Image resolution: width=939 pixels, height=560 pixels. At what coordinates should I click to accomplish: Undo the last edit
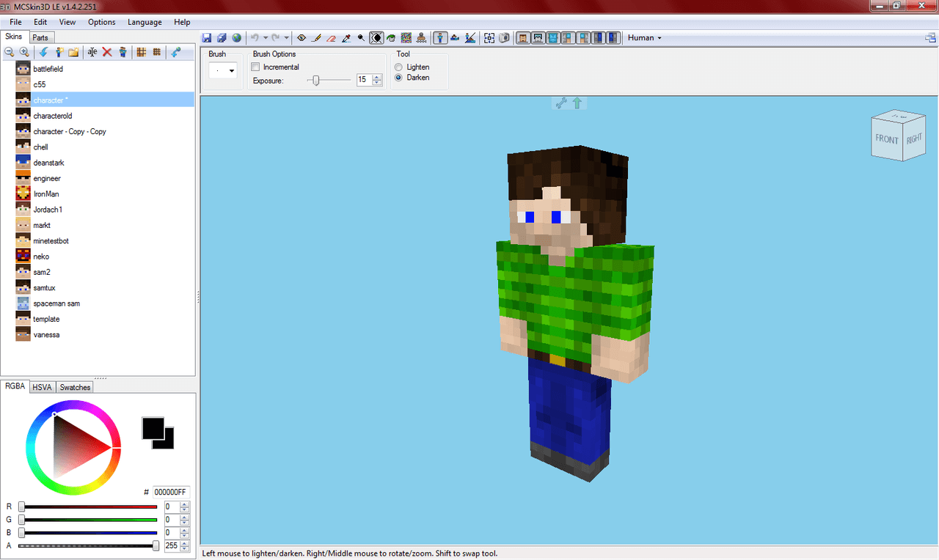click(255, 37)
